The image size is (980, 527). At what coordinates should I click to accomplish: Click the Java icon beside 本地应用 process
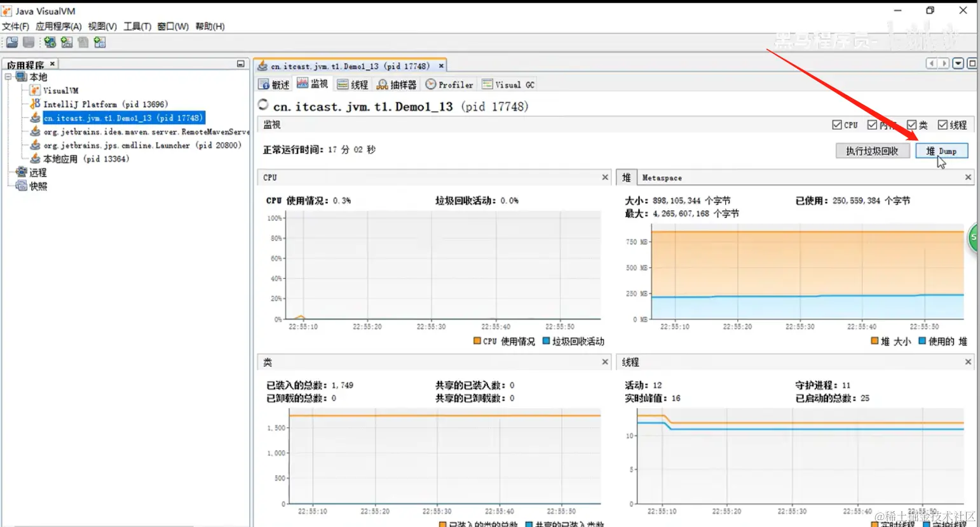click(36, 159)
